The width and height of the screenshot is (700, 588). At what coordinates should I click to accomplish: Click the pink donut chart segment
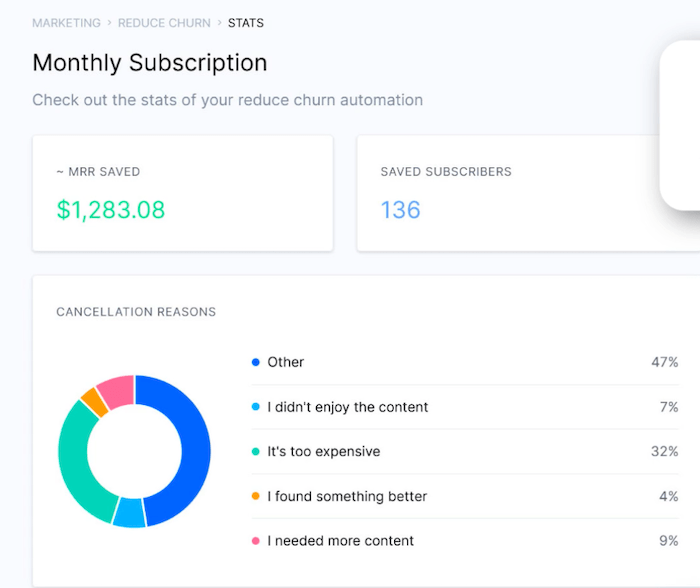(x=117, y=391)
